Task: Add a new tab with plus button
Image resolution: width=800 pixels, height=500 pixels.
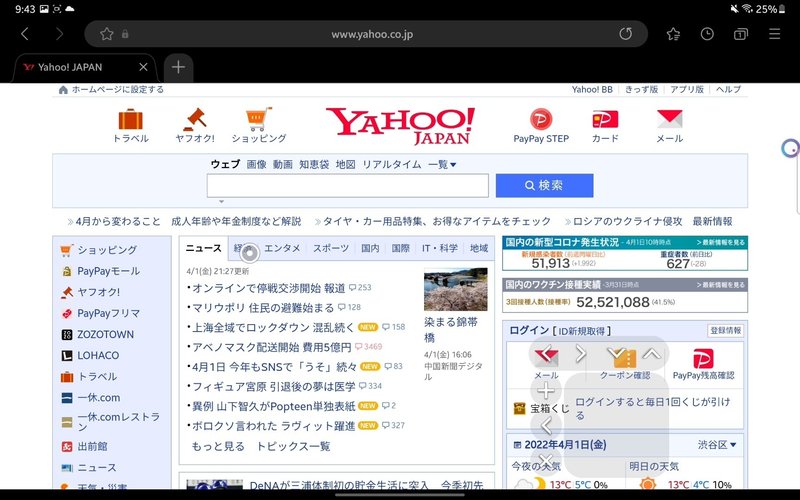Action: coord(178,67)
